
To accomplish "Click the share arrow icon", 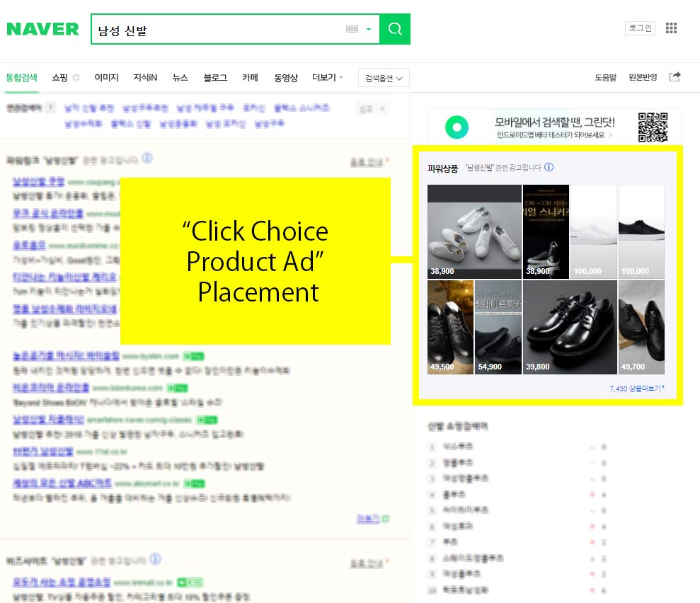I will [675, 76].
